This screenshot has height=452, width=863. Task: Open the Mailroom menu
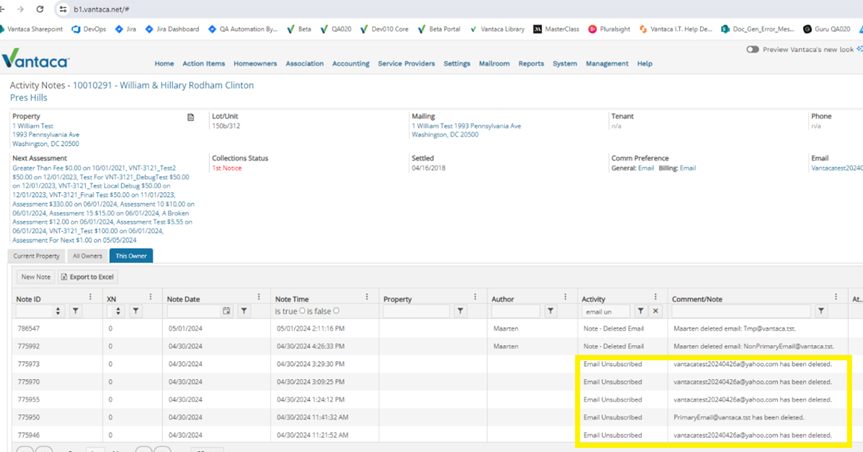494,64
